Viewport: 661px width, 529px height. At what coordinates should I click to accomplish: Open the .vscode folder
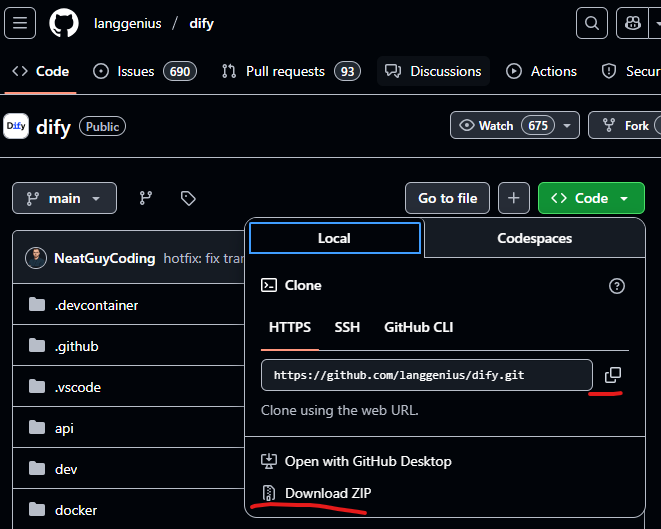[78, 387]
